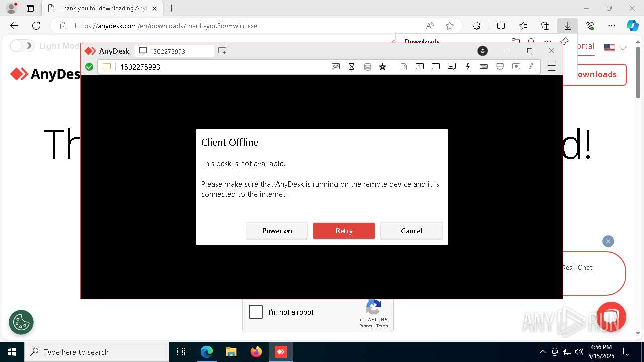Click the taskbar search box

[x=97, y=352]
